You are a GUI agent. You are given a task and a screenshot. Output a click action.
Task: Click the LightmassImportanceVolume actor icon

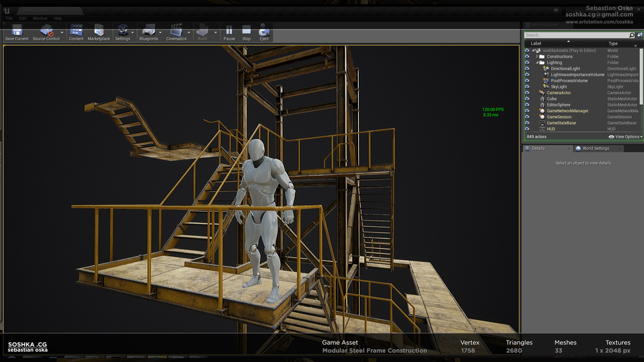546,75
